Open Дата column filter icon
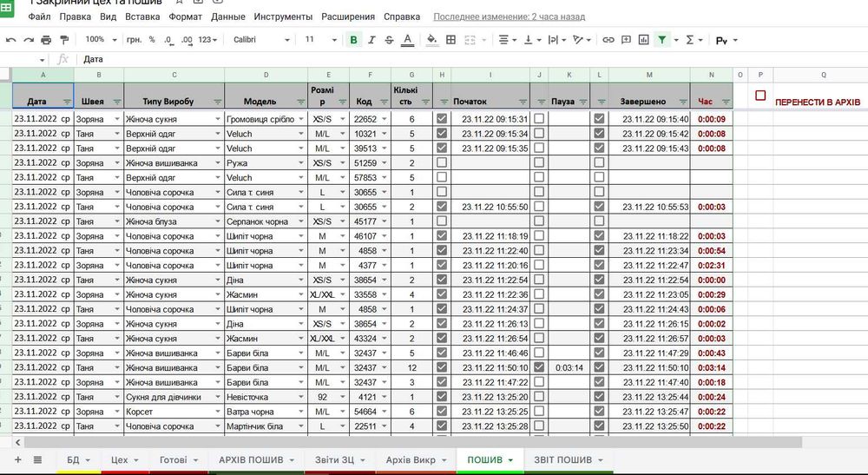 67,102
